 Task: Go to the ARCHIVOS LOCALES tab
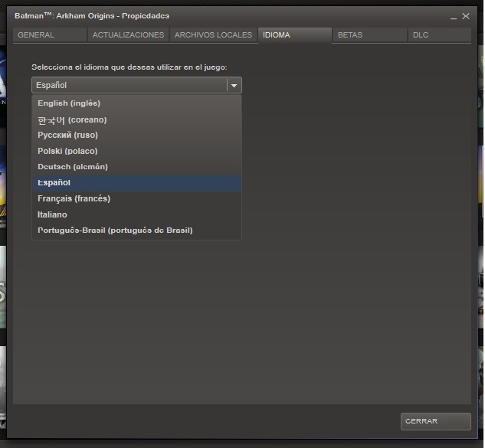click(213, 35)
